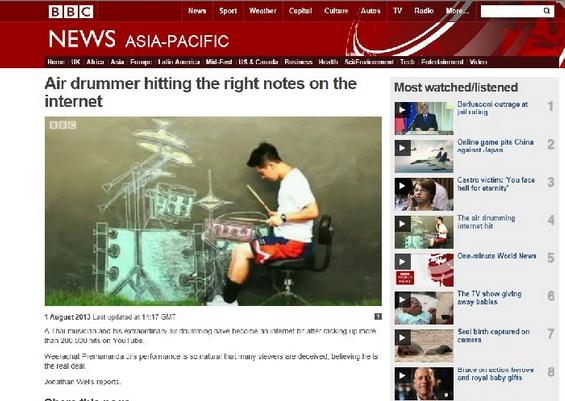Play the One-minute World News clip

(424, 270)
